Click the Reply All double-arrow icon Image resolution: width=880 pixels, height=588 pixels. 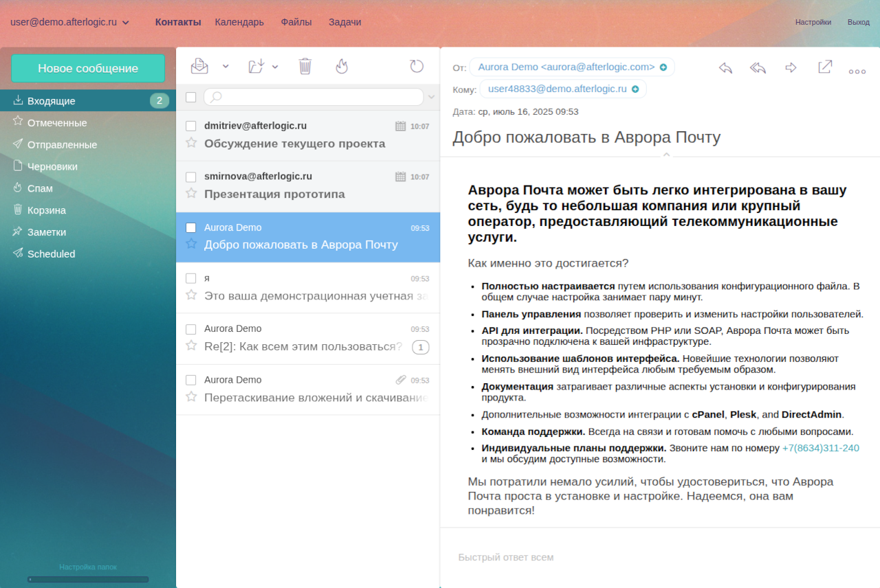(x=758, y=67)
